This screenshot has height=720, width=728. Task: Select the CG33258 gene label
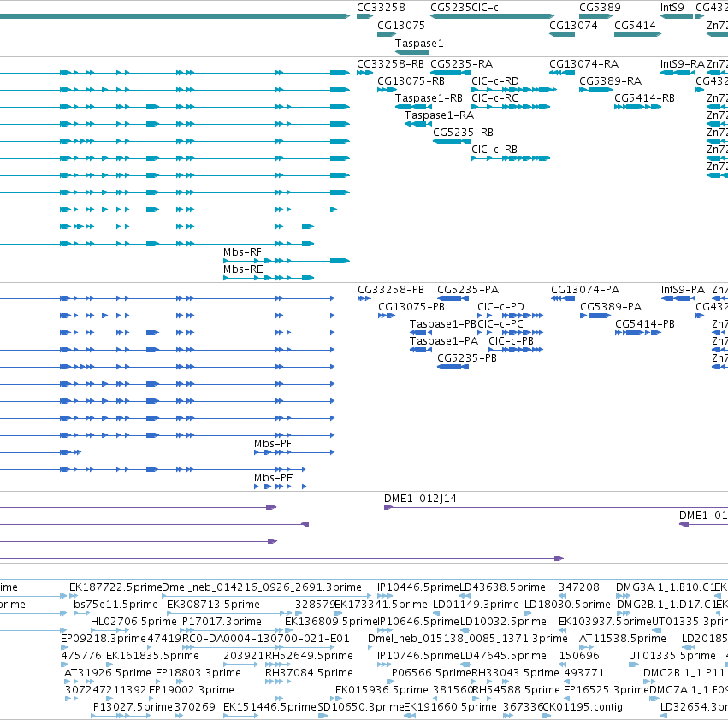(381, 8)
